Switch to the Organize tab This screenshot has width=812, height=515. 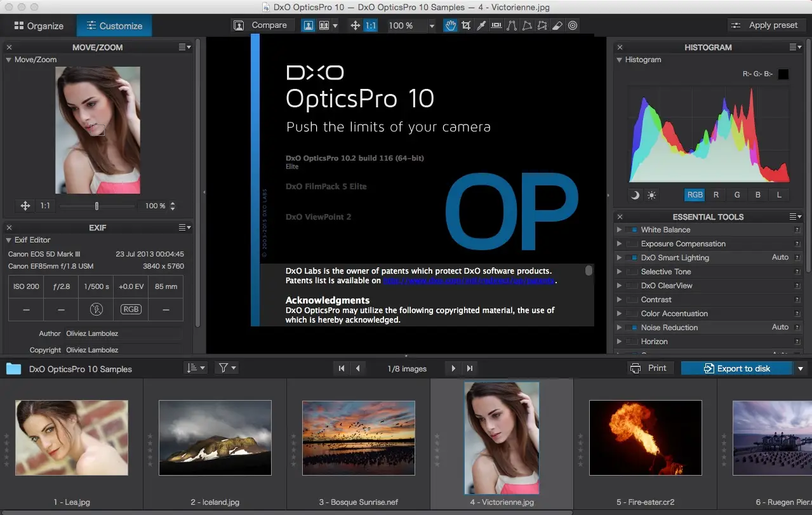coord(39,26)
